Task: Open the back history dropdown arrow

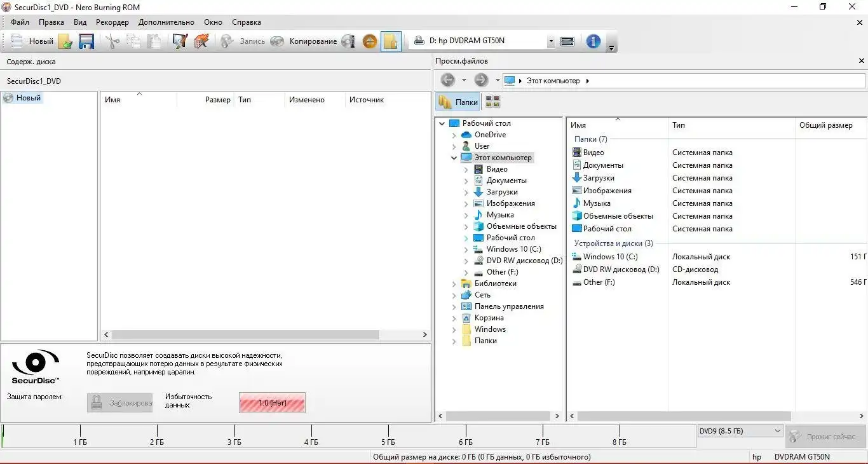Action: (x=464, y=80)
